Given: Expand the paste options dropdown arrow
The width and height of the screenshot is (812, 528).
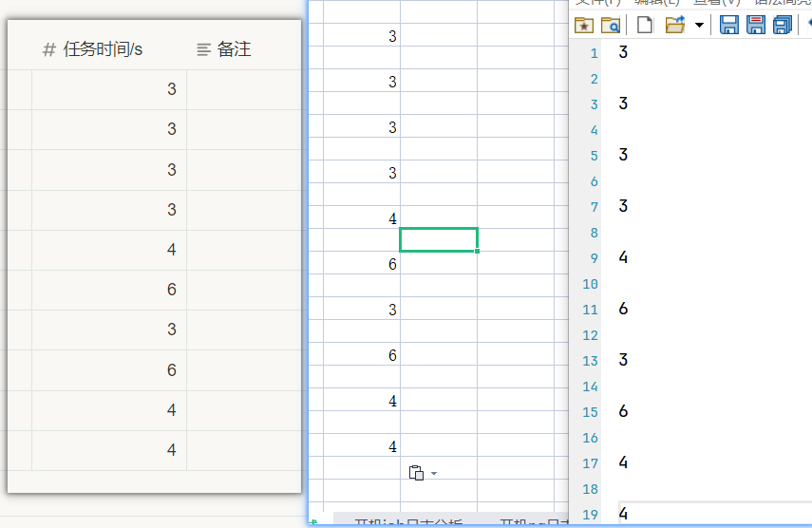Looking at the screenshot, I should click(x=434, y=473).
